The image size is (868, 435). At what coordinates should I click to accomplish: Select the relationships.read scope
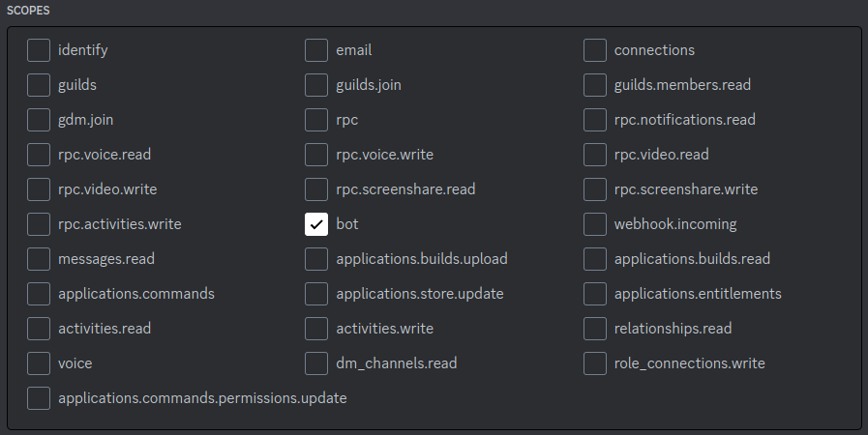tap(595, 329)
